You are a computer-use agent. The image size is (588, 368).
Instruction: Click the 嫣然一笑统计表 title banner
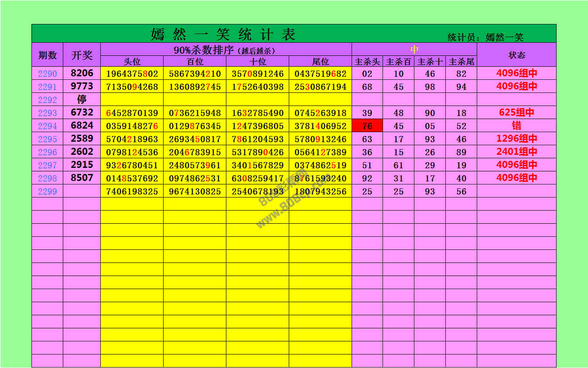click(223, 34)
